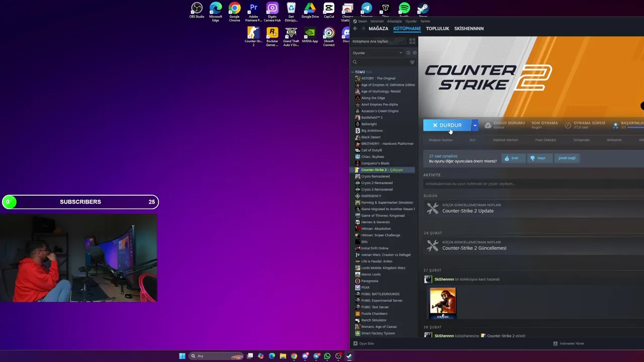Open Spotify desktop shortcut

(x=404, y=9)
